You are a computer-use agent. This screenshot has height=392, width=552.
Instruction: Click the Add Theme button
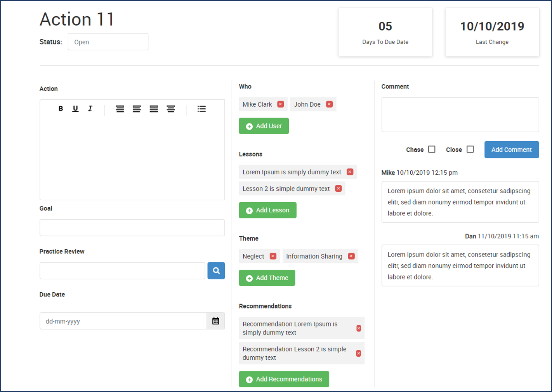(x=267, y=278)
